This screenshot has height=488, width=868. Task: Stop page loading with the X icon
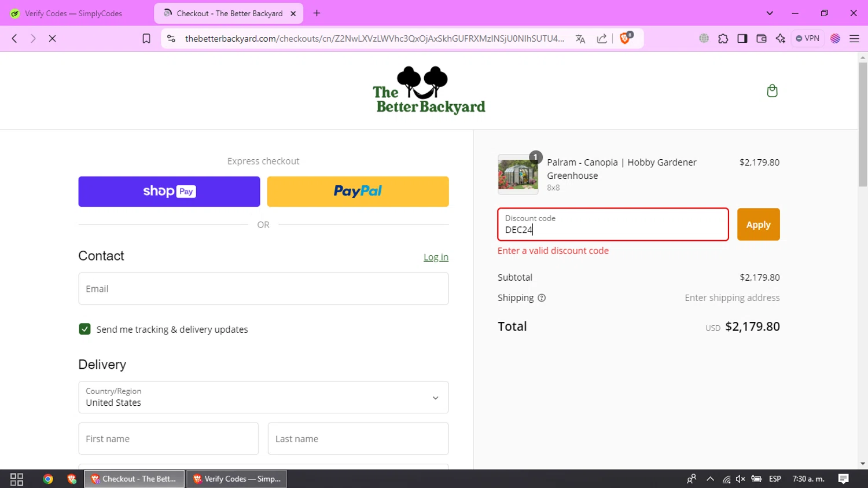pyautogui.click(x=52, y=39)
